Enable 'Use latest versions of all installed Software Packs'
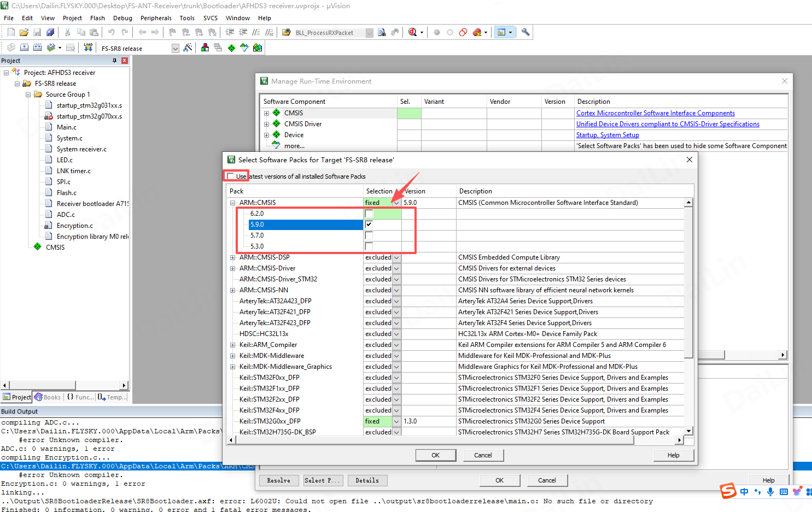The height and width of the screenshot is (512, 812). [x=230, y=176]
